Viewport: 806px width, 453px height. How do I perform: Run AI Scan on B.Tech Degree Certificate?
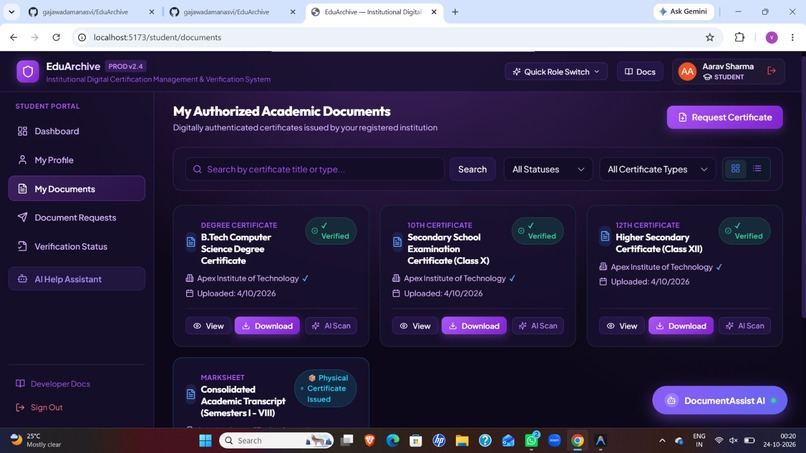[331, 325]
